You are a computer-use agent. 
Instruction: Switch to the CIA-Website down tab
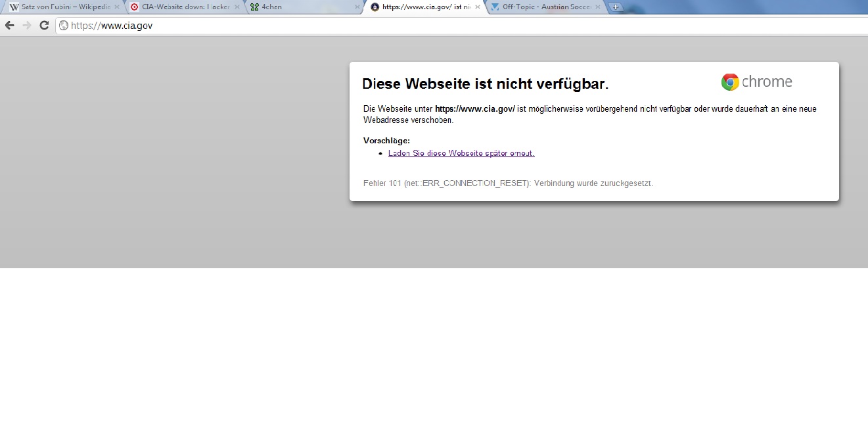(x=185, y=7)
